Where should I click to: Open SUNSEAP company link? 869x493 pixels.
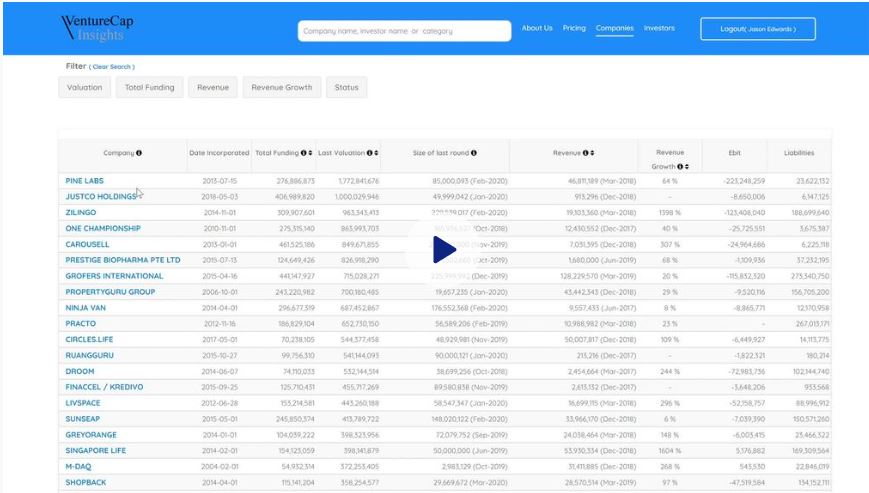coord(83,419)
